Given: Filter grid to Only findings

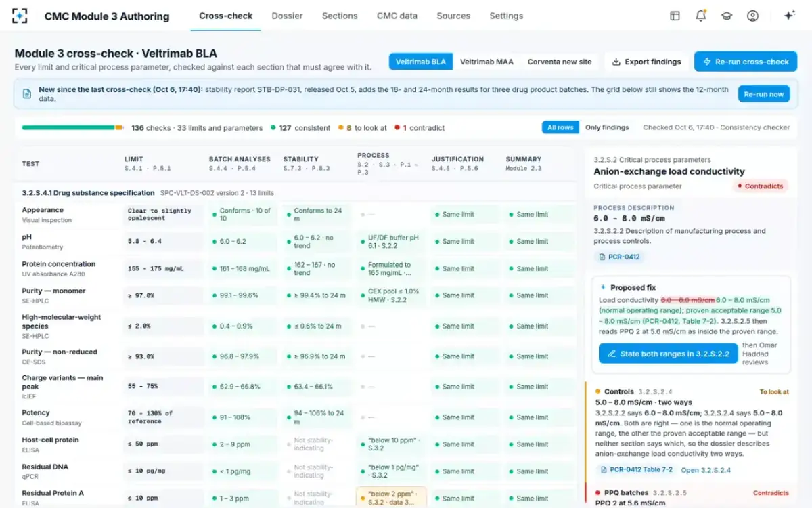Looking at the screenshot, I should tap(607, 127).
